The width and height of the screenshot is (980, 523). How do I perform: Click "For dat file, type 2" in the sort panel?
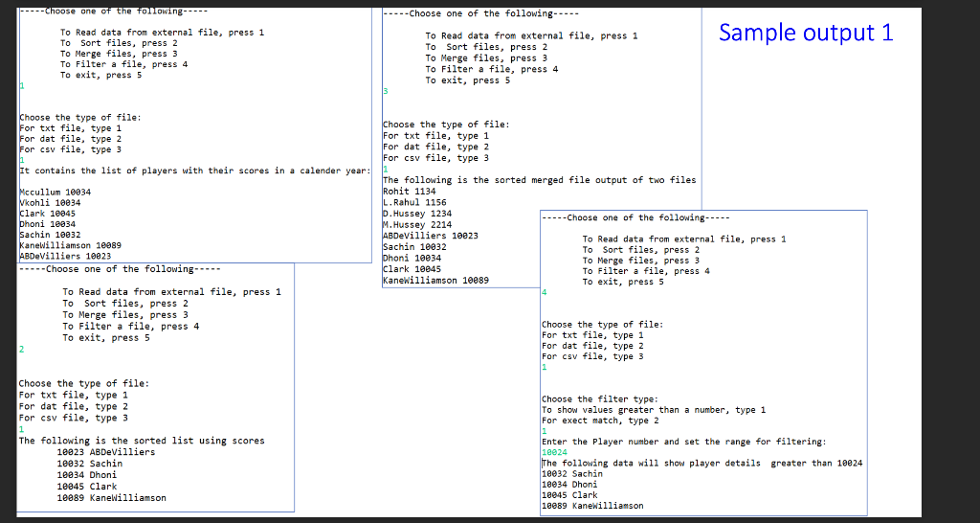tap(73, 407)
